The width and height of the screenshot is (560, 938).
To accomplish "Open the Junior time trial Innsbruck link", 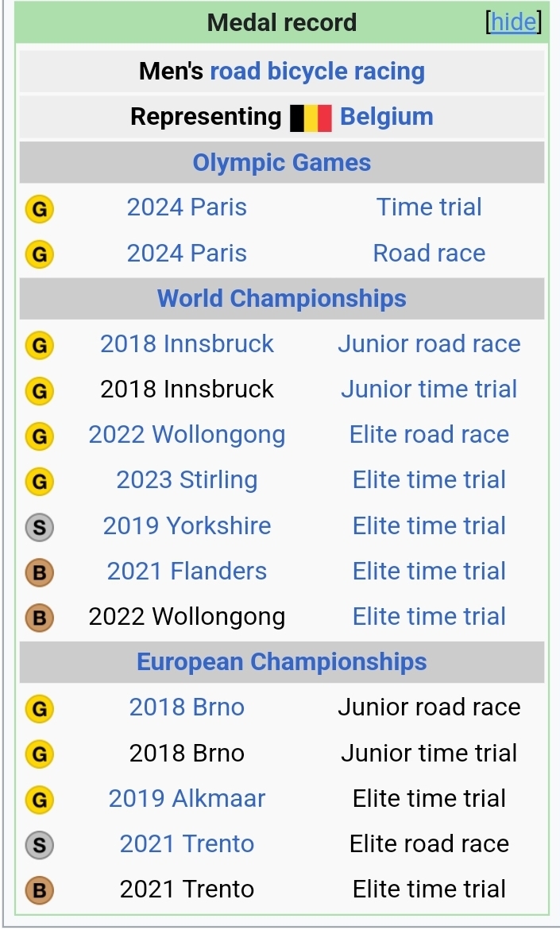I will point(429,390).
